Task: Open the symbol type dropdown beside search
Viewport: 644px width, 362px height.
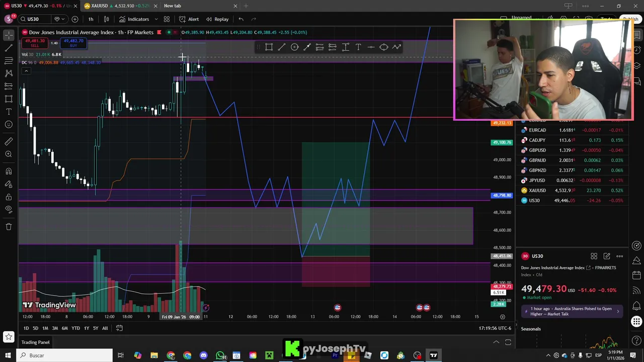Action: tap(59, 19)
